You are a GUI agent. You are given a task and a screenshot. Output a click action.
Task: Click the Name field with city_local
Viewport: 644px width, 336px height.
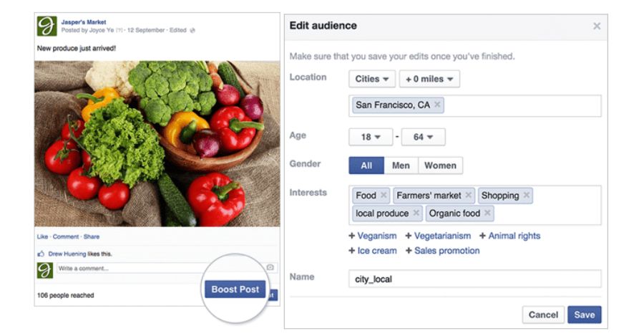pyautogui.click(x=475, y=279)
